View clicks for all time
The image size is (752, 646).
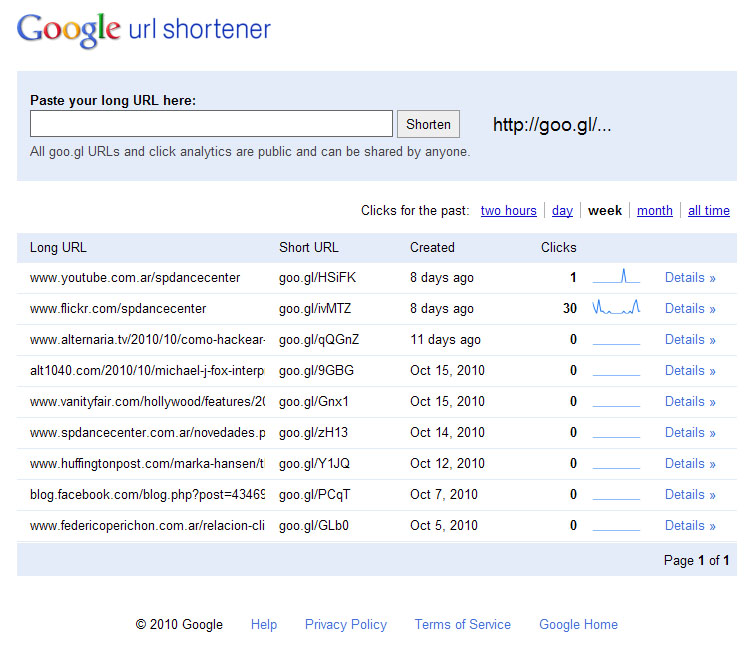(x=709, y=211)
